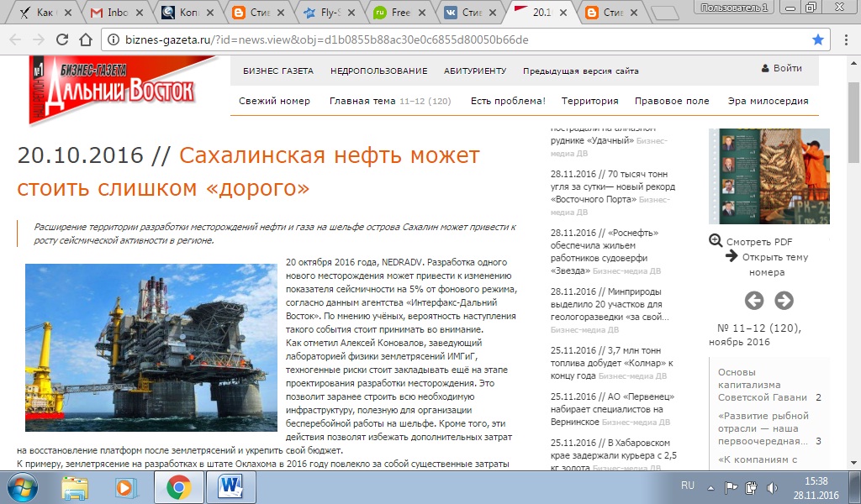Open the Смотреть PDF link
861x504 pixels.
759,242
